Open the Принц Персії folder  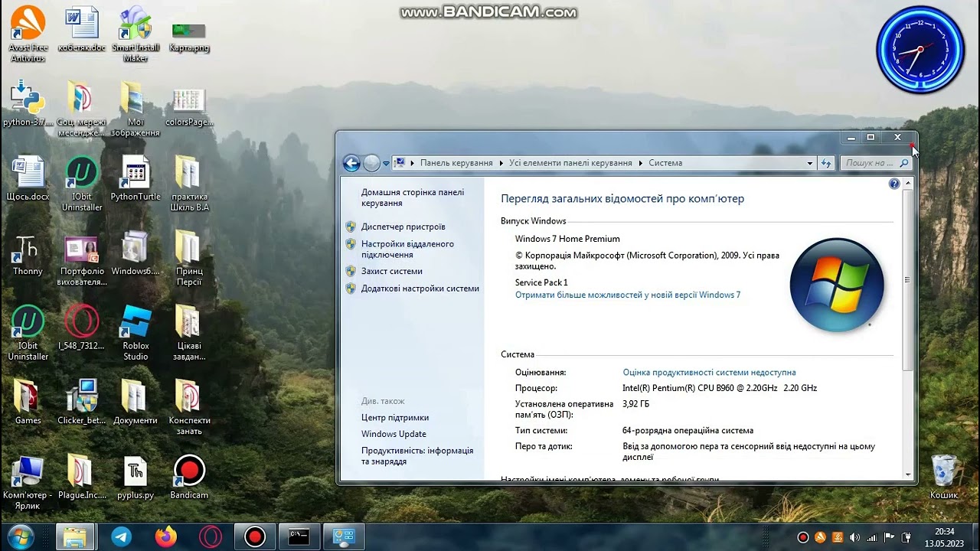pyautogui.click(x=189, y=259)
